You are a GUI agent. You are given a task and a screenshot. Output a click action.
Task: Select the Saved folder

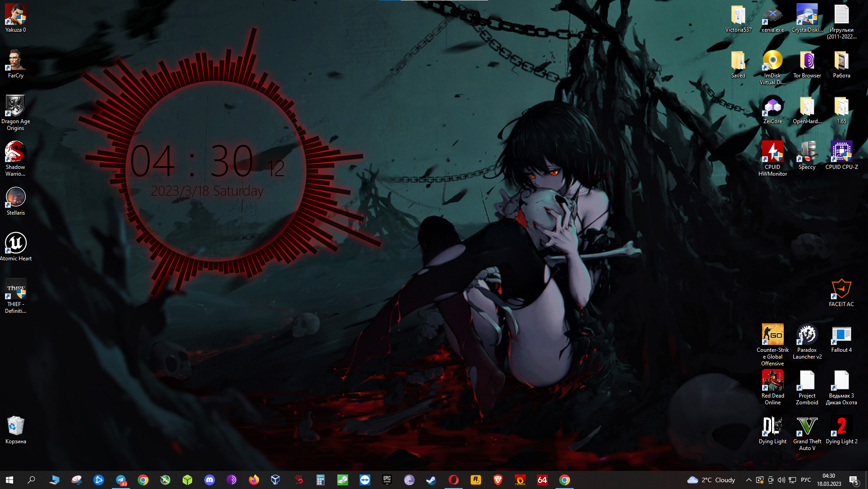(738, 64)
